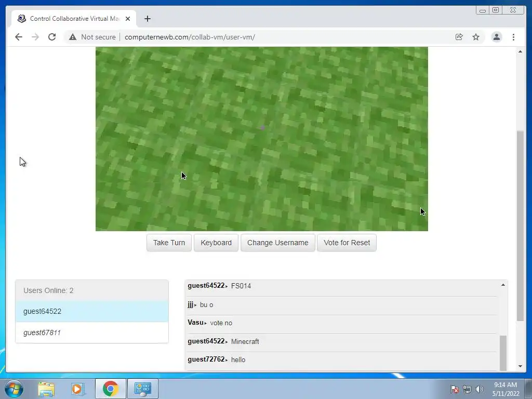Open the volume speaker tray icon
The image size is (532, 399).
click(x=480, y=389)
